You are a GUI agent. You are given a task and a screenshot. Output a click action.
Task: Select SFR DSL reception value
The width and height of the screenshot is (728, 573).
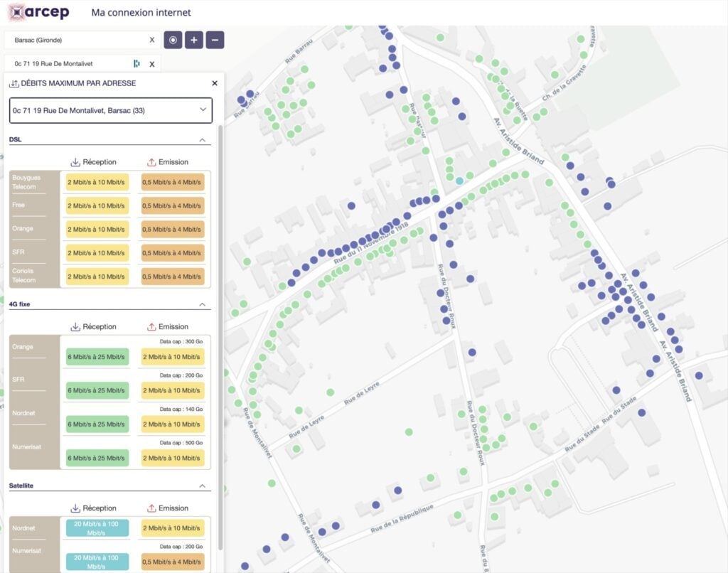[97, 253]
